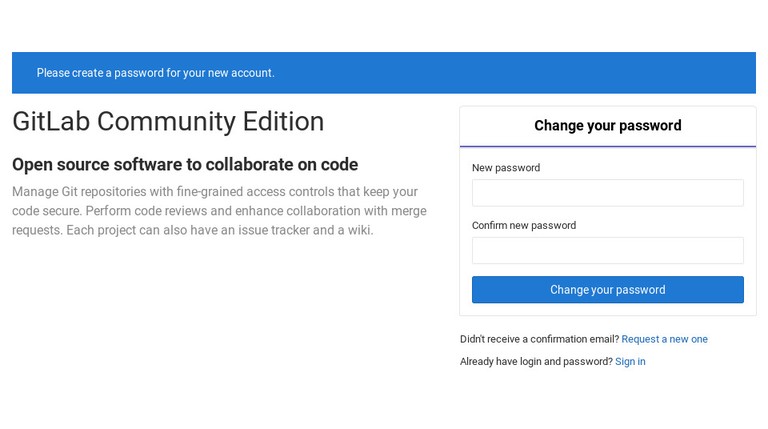Image resolution: width=768 pixels, height=429 pixels.
Task: Select 'Open source software to collaborate on code'
Action: coord(185,165)
